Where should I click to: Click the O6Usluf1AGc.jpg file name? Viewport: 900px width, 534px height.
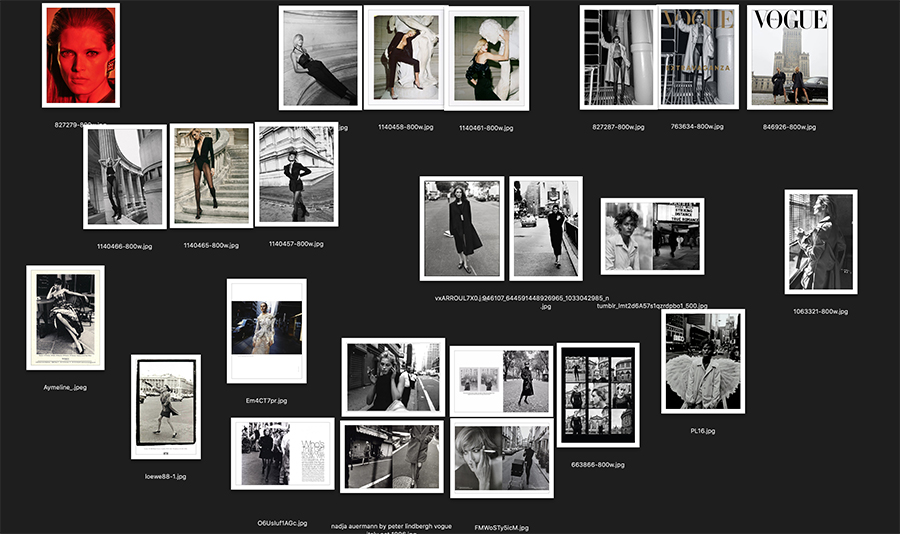pos(282,524)
